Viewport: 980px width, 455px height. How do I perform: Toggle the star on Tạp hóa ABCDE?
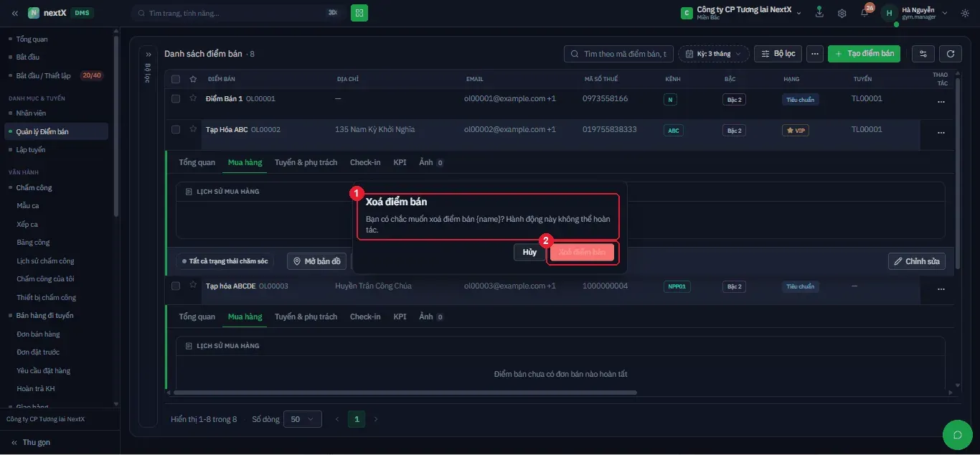(x=193, y=285)
